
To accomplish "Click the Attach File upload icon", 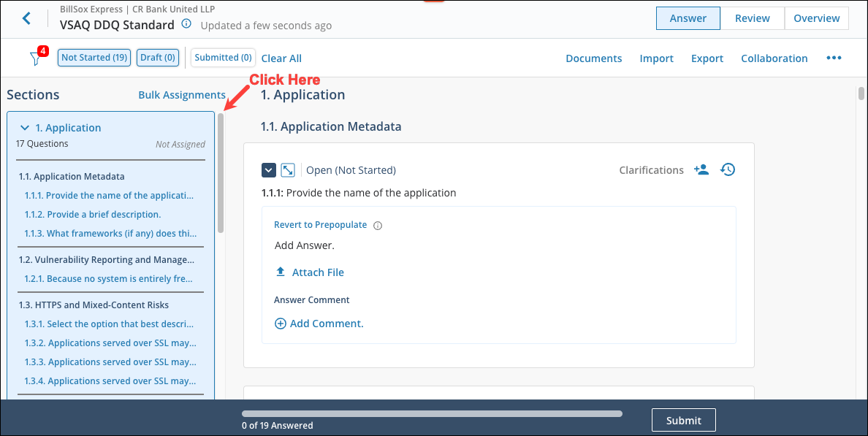I will pyautogui.click(x=280, y=272).
